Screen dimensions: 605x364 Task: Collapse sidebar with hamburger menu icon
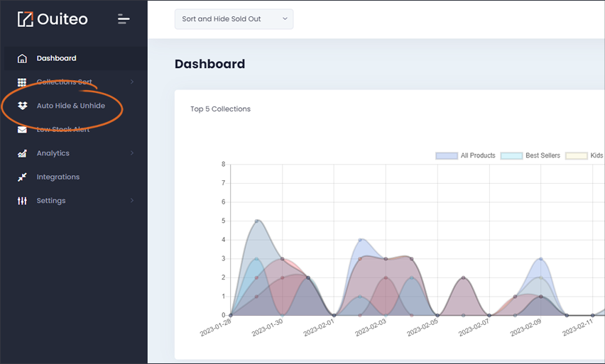point(124,19)
